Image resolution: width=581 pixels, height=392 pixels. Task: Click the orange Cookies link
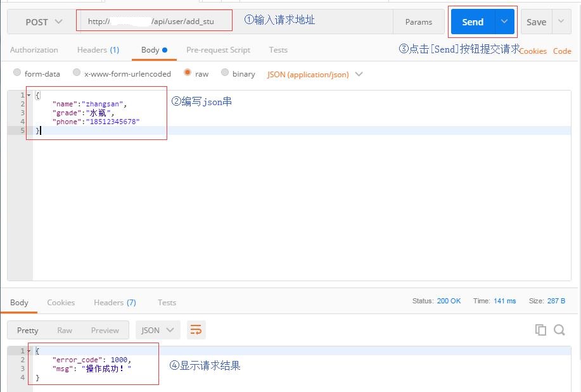(533, 51)
